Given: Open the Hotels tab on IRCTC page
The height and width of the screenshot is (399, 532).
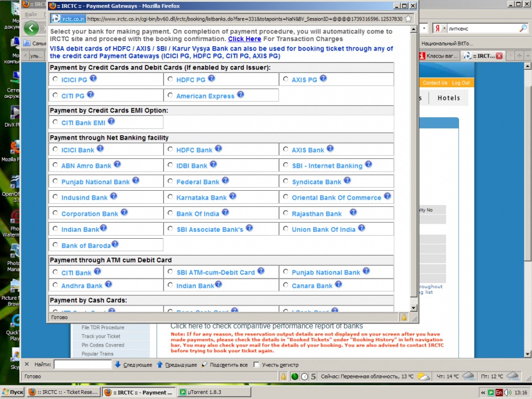Looking at the screenshot, I should [x=448, y=98].
